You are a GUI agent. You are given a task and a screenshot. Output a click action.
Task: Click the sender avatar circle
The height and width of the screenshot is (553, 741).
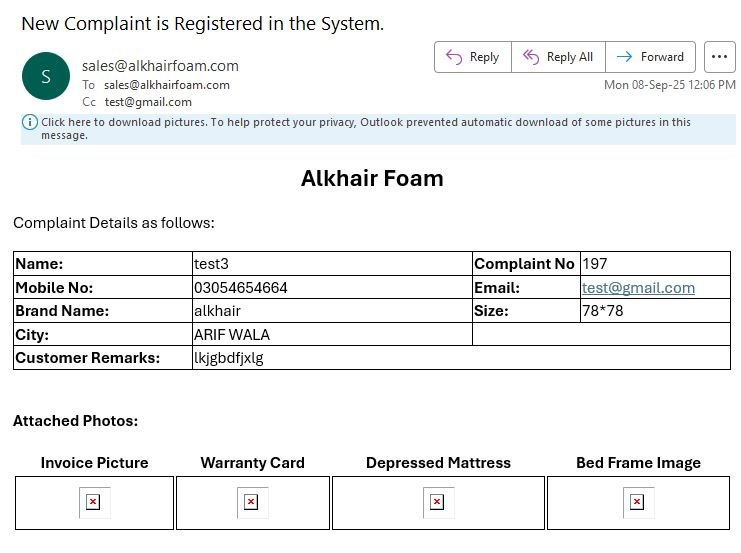click(45, 76)
